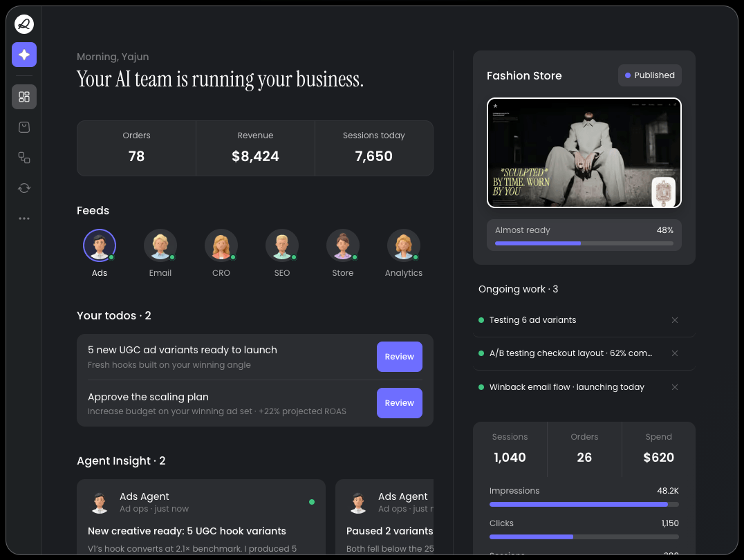Click the 'Morning, Yajun' greeting
The image size is (744, 560).
tap(113, 57)
